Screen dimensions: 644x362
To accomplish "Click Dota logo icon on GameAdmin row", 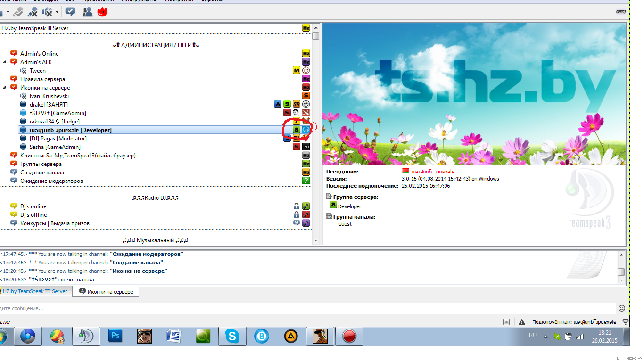I will pos(306,113).
